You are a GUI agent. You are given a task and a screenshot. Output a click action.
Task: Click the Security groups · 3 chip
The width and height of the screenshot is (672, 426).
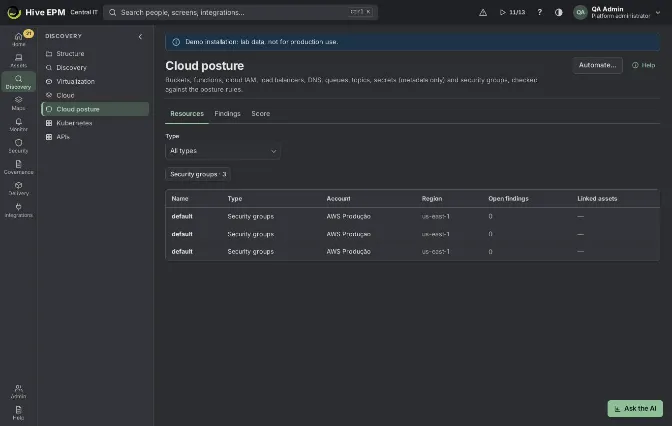(x=198, y=174)
